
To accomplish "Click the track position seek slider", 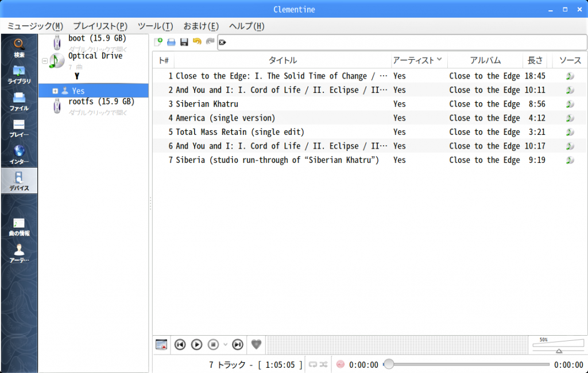I will (466, 364).
